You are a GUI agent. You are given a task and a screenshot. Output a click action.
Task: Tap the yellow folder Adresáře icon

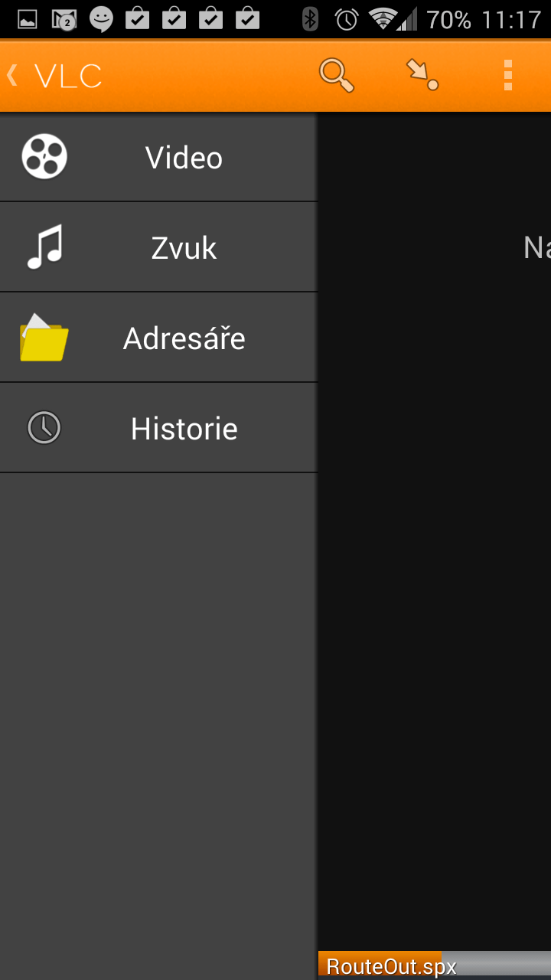click(x=44, y=337)
